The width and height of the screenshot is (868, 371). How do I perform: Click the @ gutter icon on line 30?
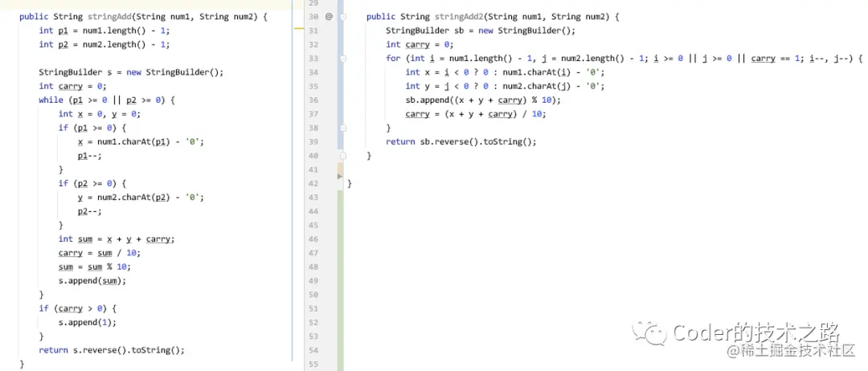click(329, 17)
